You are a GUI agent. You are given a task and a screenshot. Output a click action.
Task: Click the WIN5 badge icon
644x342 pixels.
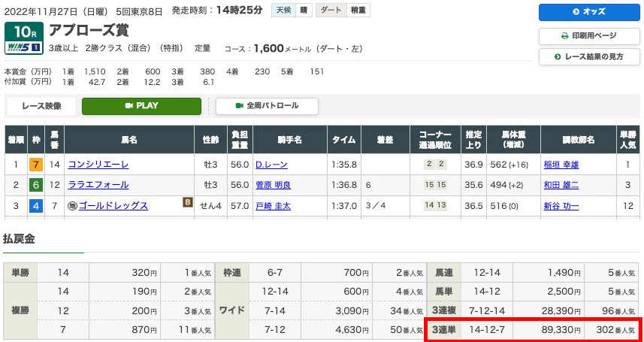[x=24, y=49]
